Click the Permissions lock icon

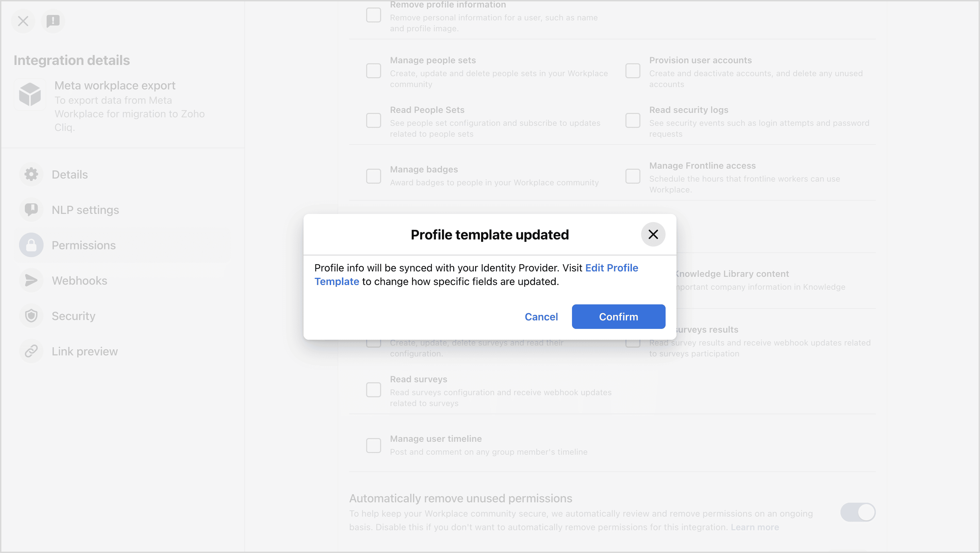[x=31, y=245]
